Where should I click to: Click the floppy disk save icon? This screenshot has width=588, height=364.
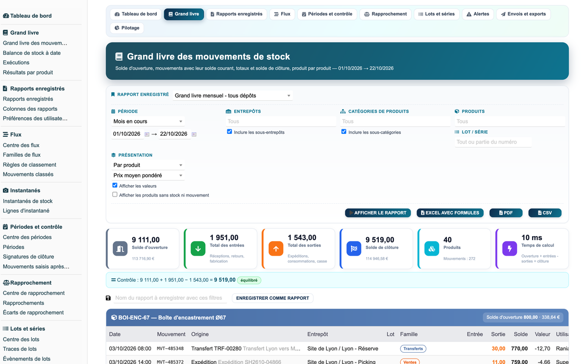pyautogui.click(x=108, y=298)
